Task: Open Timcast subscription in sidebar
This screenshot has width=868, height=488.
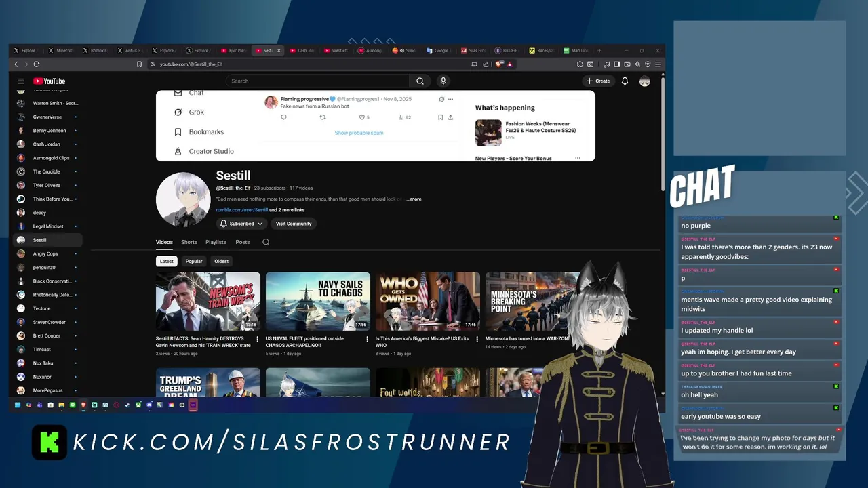Action: click(x=47, y=349)
